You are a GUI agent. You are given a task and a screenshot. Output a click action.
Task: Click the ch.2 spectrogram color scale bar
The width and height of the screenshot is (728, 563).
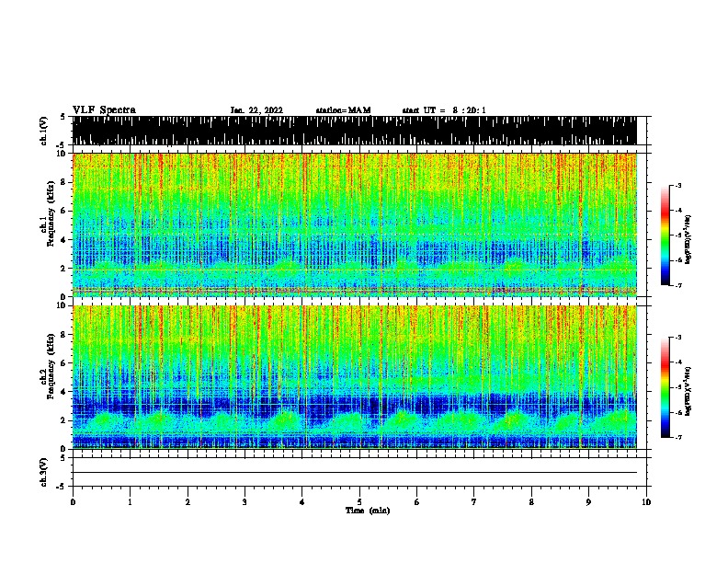665,387
